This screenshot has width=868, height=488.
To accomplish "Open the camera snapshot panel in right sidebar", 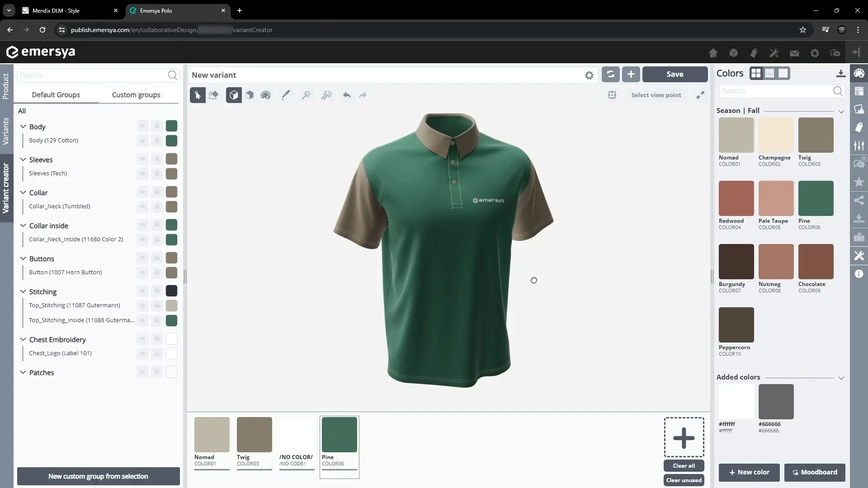I will click(859, 237).
